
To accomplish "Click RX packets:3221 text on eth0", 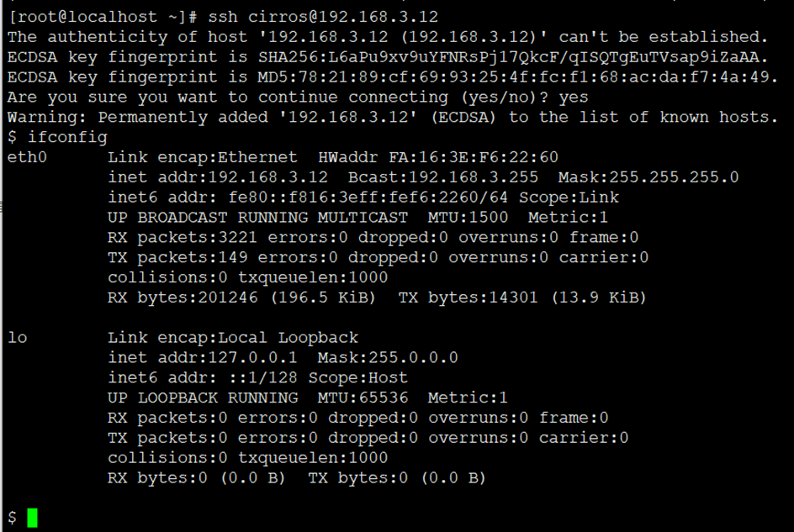I will [x=183, y=237].
